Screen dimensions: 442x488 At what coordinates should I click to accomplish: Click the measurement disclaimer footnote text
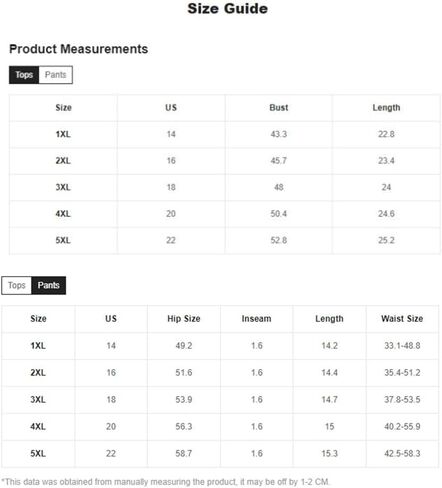click(166, 482)
